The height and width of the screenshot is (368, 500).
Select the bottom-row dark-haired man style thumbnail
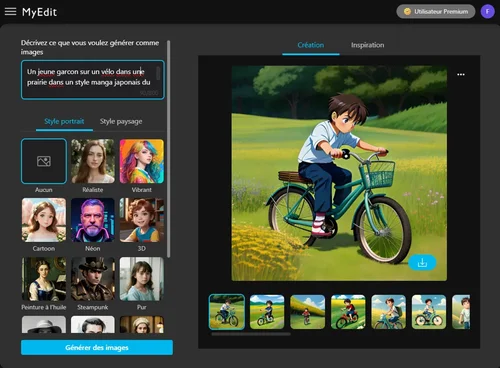click(93, 325)
